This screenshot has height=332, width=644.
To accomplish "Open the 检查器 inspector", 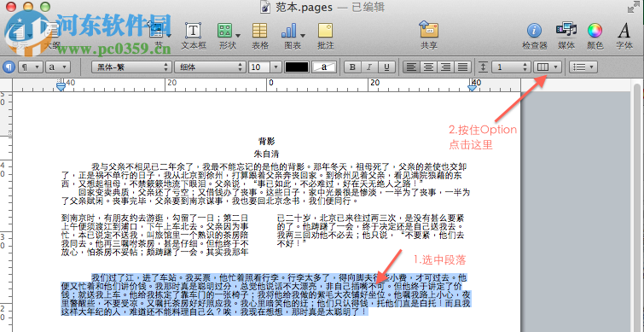I will tap(534, 36).
